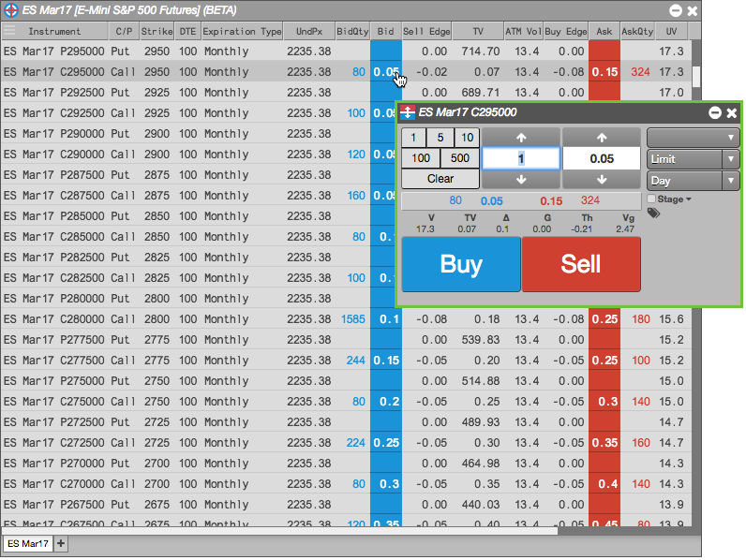Open the hamburger column menu icon
The width and height of the screenshot is (746, 560).
click(x=9, y=32)
